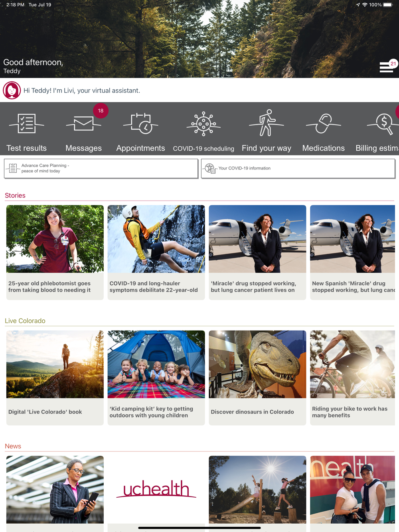Image resolution: width=399 pixels, height=532 pixels.
Task: Read '25-year old phlebotomist goes from taking blood' title
Action: pyautogui.click(x=49, y=287)
